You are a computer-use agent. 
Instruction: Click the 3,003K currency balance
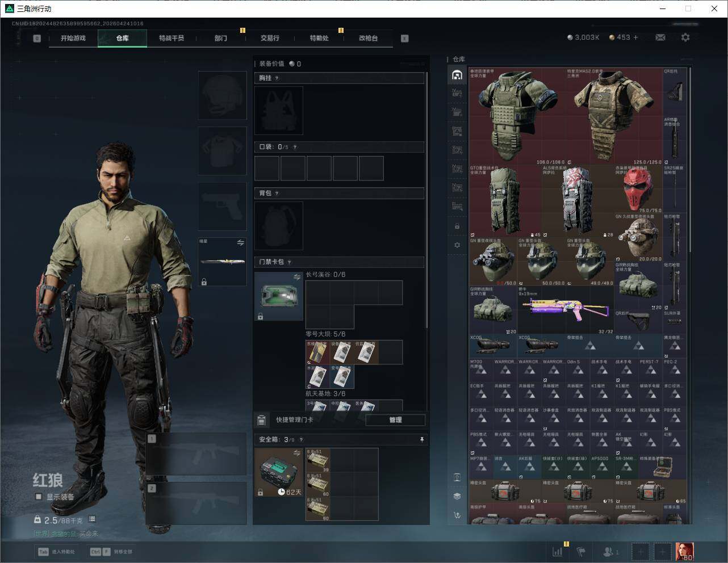point(583,37)
